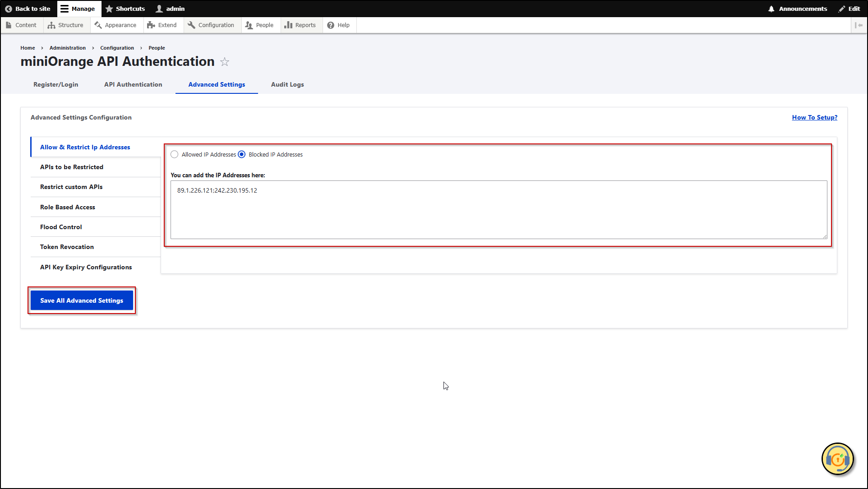Select Allow & Restrict Ip Addresses section
Viewport: 868px width, 489px height.
(x=96, y=147)
